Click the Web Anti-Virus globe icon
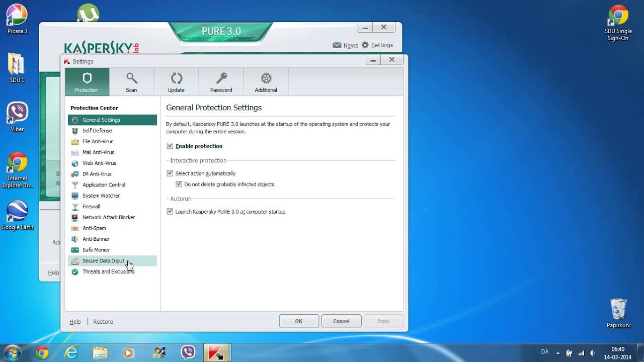Screen dimensions: 644x362 click(75, 163)
